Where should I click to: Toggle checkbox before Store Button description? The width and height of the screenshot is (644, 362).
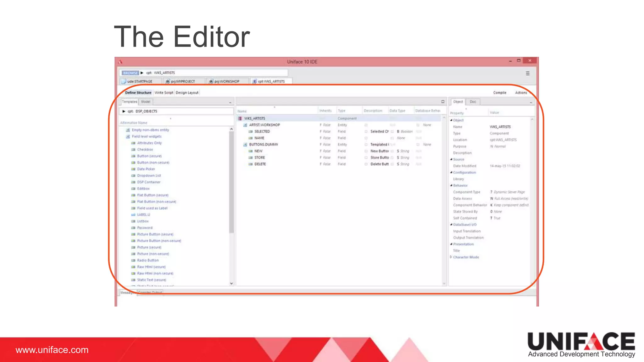coord(366,158)
